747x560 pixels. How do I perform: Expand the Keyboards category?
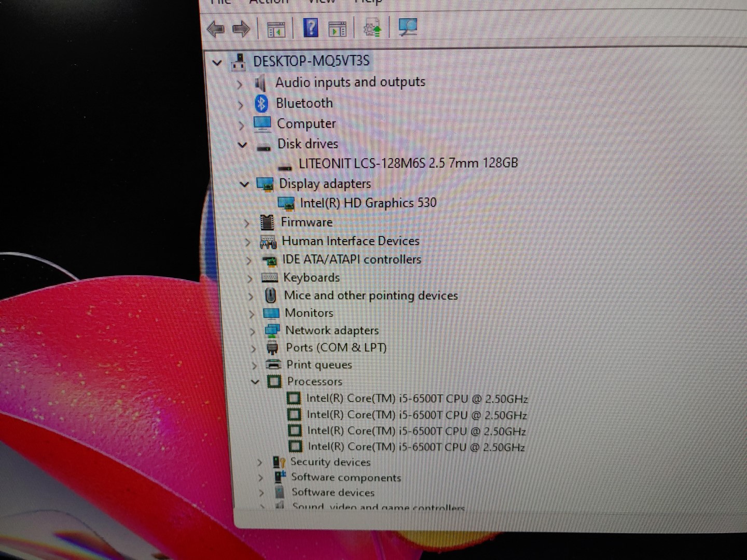click(x=250, y=279)
